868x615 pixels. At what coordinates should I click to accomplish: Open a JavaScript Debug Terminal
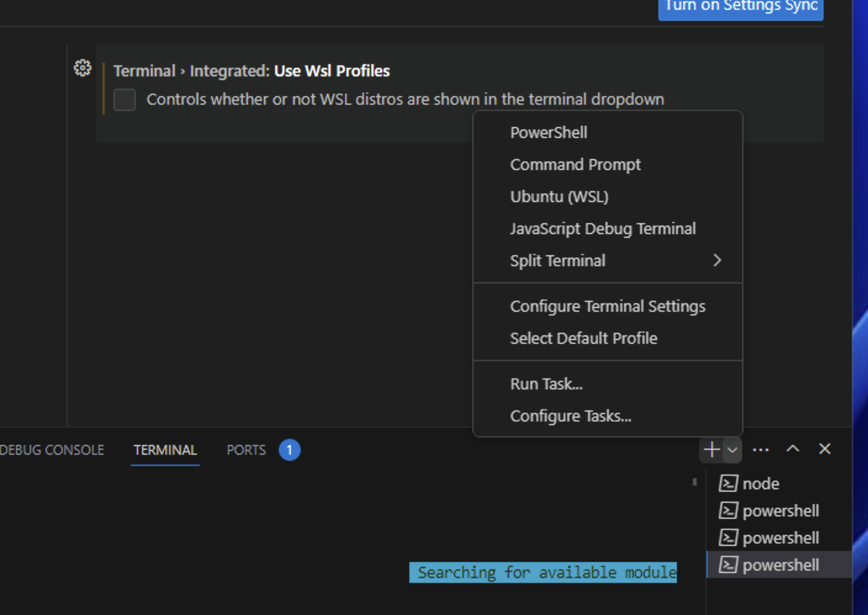click(x=602, y=229)
